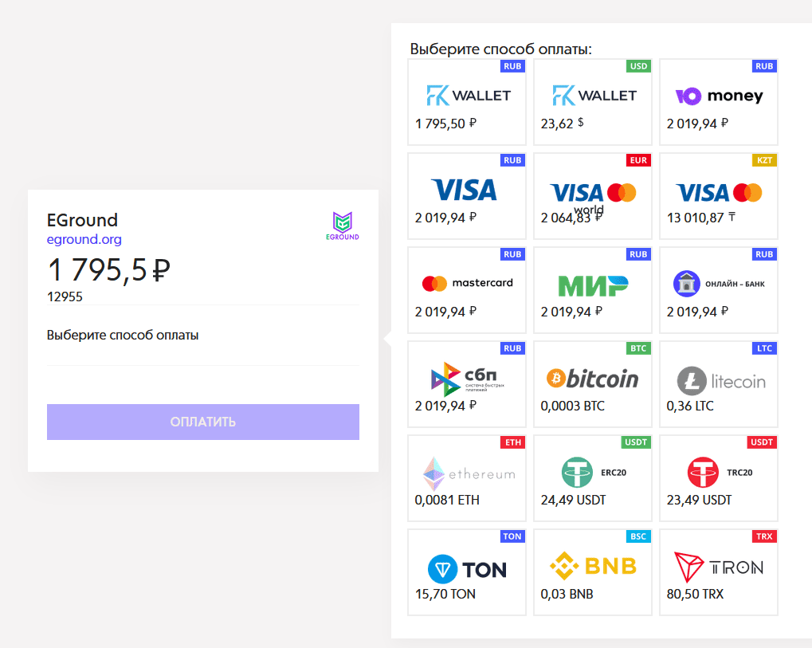Viewport: 812px width, 648px height.
Task: Select the Online Bank payment tile
Action: (718, 290)
